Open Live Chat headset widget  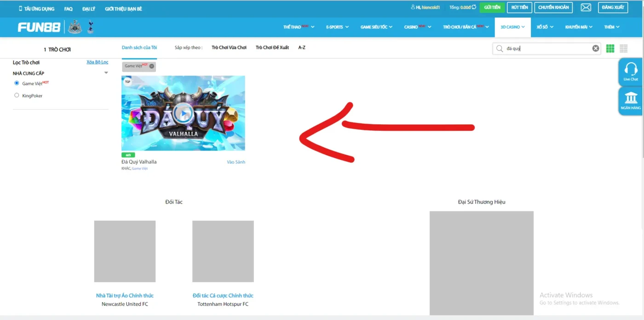point(630,72)
